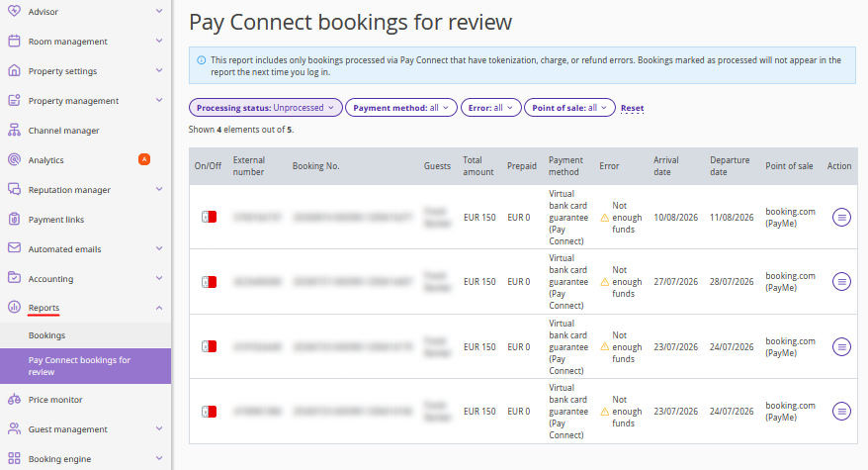Viewport: 868px width, 470px height.
Task: Click the Booking engine grid icon
Action: click(x=15, y=458)
